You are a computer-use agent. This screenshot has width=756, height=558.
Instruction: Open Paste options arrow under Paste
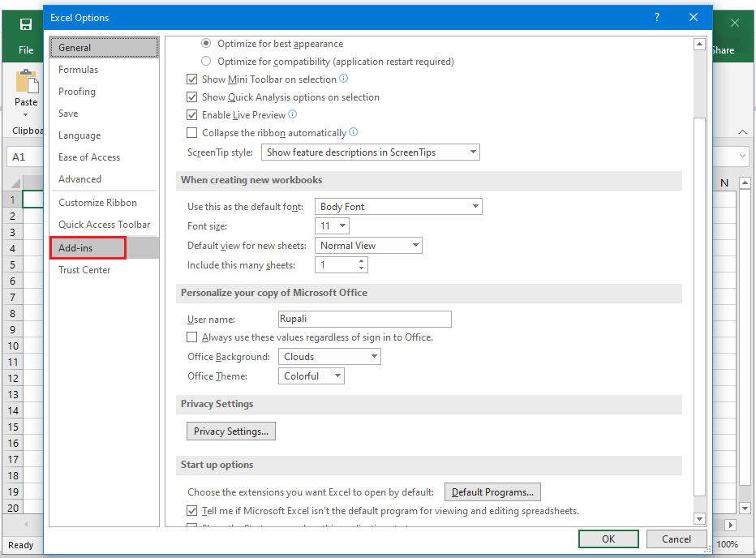point(26,115)
